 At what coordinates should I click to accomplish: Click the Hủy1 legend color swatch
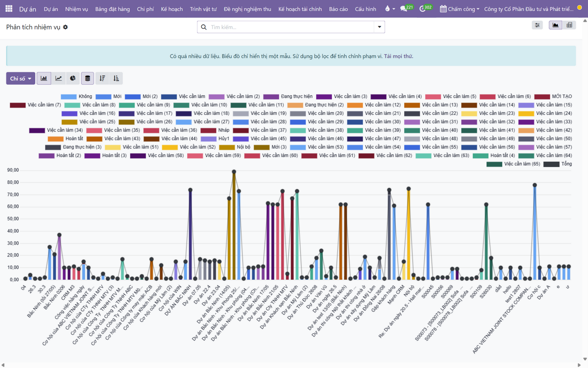[209, 139]
